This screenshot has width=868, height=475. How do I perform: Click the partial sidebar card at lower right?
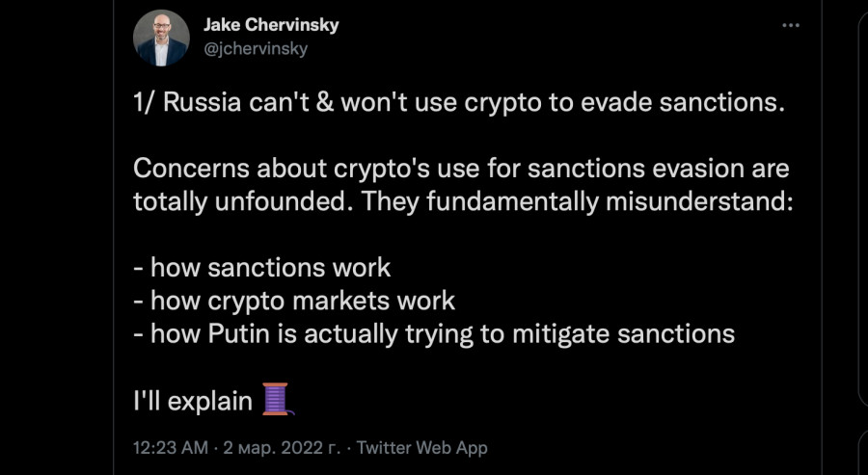[x=862, y=452]
